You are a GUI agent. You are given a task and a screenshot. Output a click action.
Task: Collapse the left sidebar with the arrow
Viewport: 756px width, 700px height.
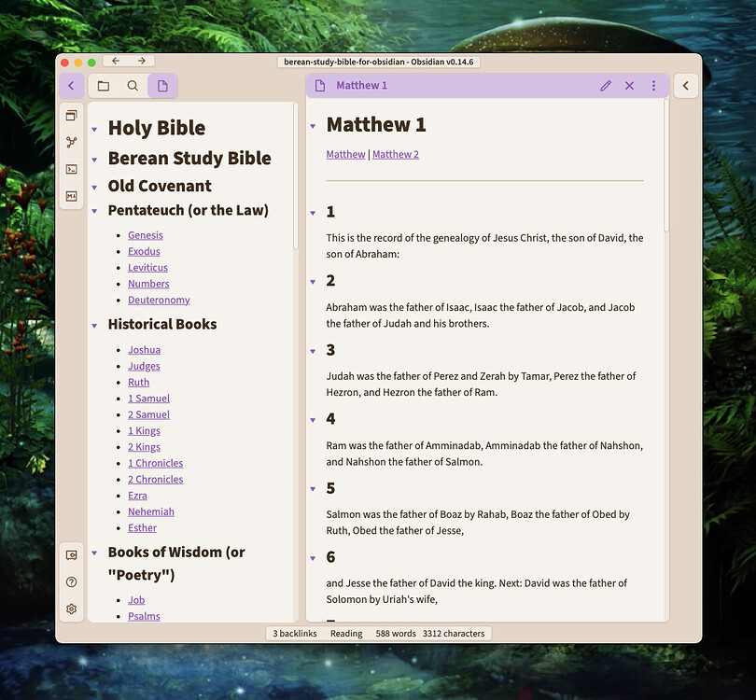click(x=71, y=85)
